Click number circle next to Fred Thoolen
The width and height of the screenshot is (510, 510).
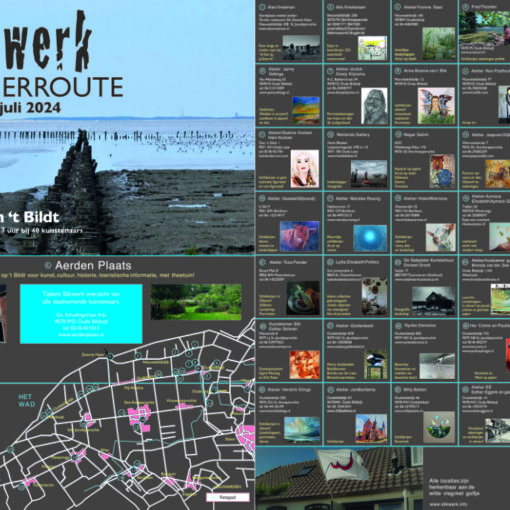tap(466, 7)
